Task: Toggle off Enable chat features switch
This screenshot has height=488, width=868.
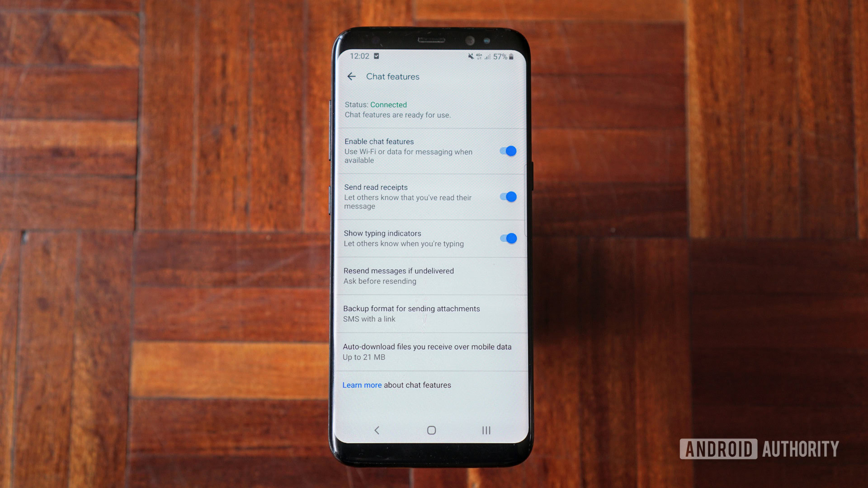Action: (506, 150)
